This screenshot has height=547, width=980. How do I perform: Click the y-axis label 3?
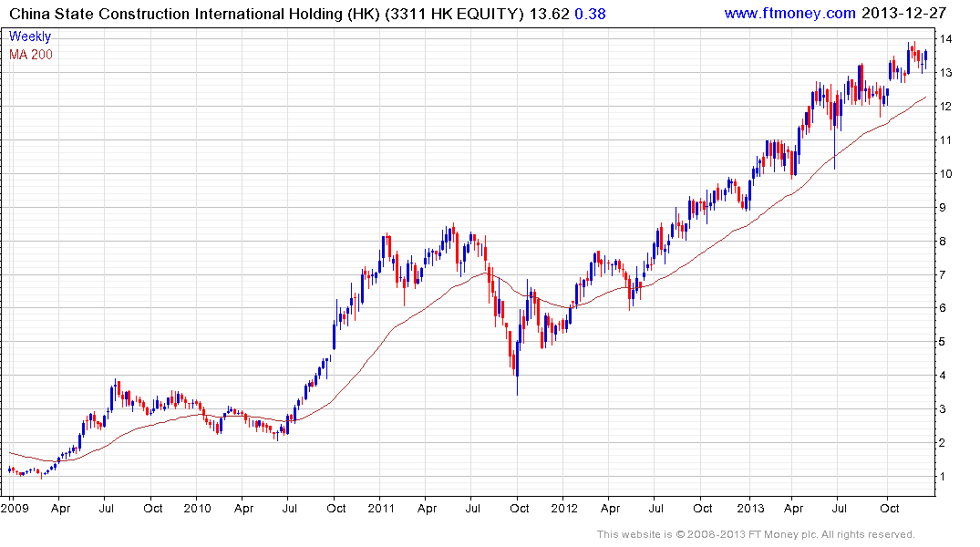coord(943,409)
